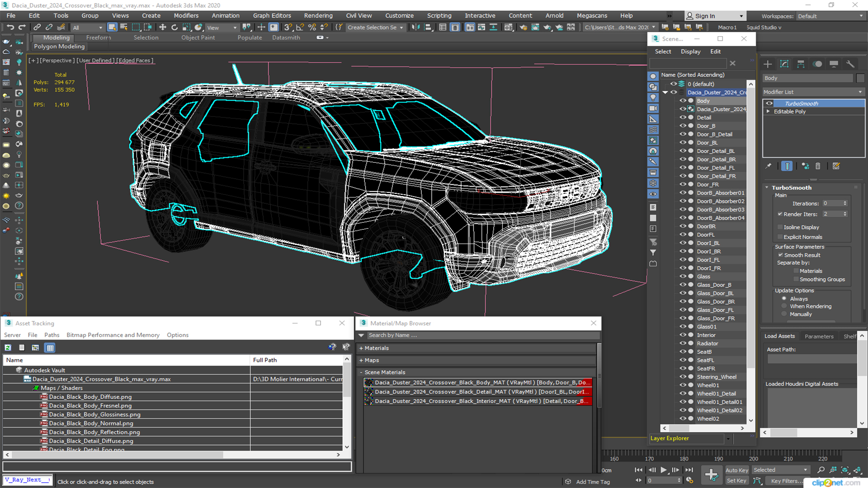Collapse Scene Materials section
868x488 pixels.
click(361, 372)
